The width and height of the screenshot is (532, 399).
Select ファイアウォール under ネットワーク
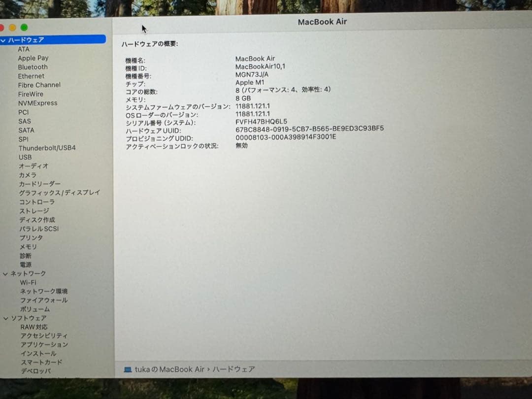[44, 300]
